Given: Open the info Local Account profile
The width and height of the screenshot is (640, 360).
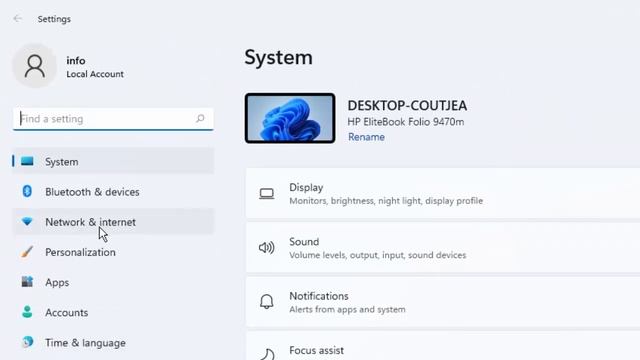Looking at the screenshot, I should tap(69, 66).
